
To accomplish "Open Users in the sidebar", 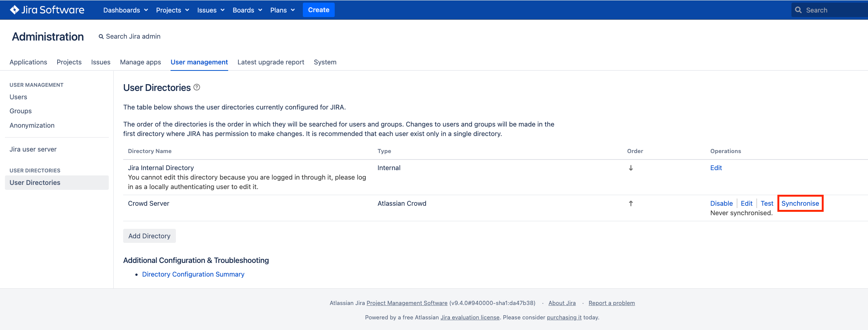I will click(x=18, y=97).
